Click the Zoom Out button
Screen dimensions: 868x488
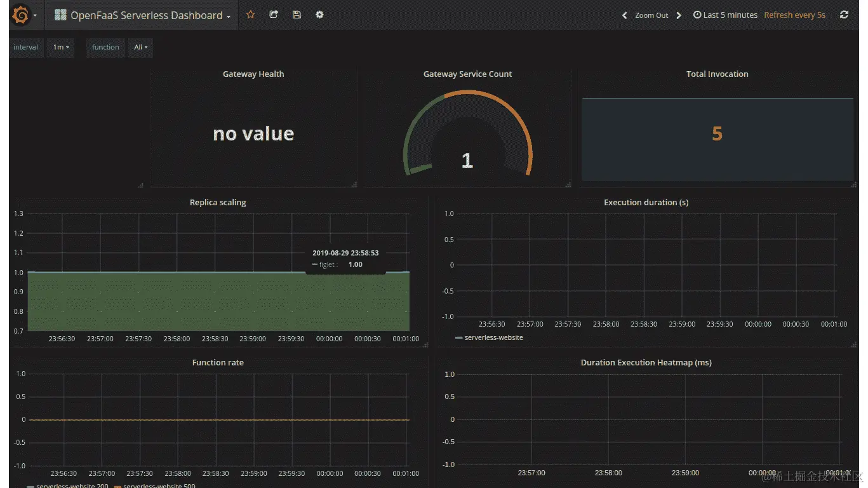coord(651,15)
